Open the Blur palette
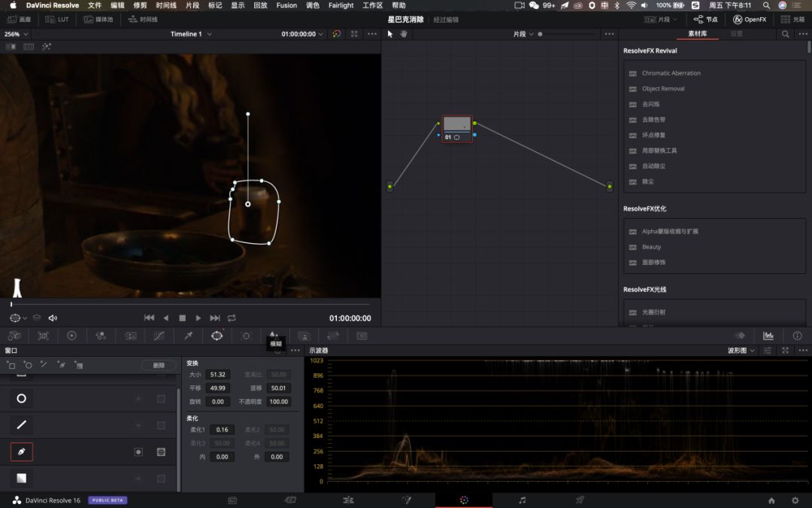The height and width of the screenshot is (508, 812). tap(274, 335)
